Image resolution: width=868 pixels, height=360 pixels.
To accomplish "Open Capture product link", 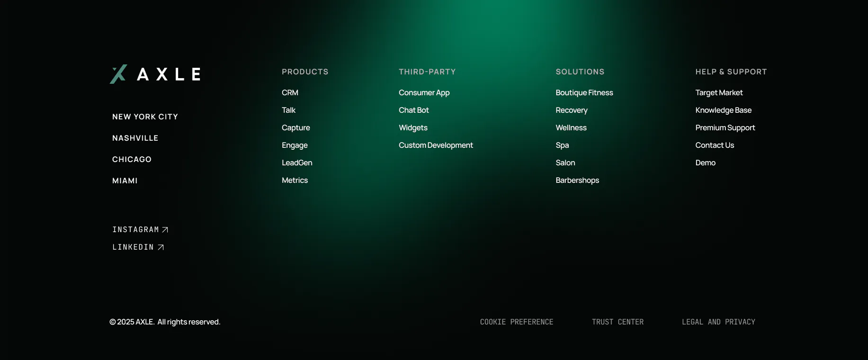I will [295, 127].
